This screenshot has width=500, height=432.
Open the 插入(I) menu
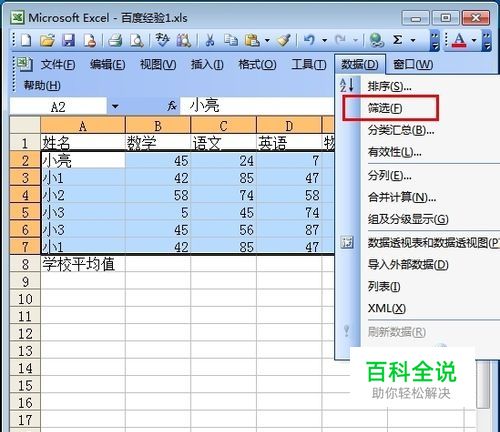click(207, 64)
